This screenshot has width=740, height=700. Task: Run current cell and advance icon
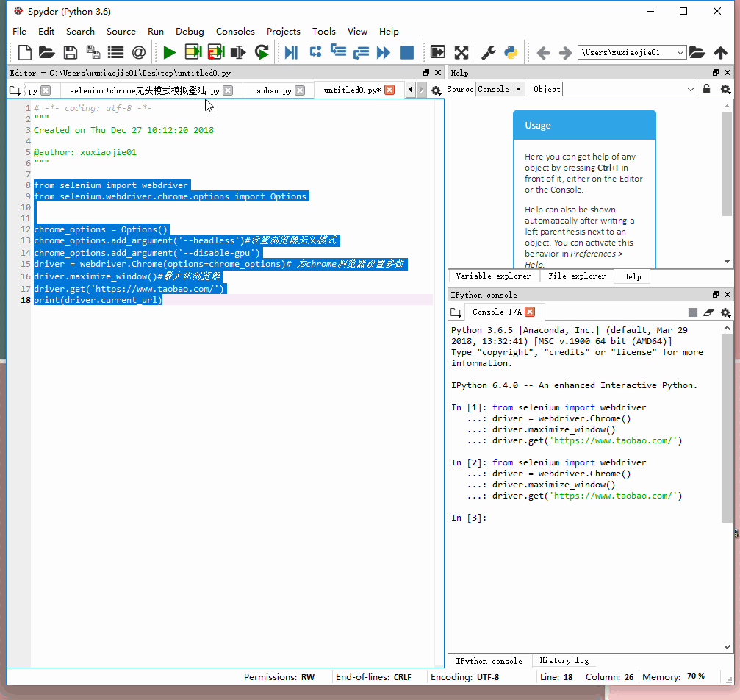[215, 52]
